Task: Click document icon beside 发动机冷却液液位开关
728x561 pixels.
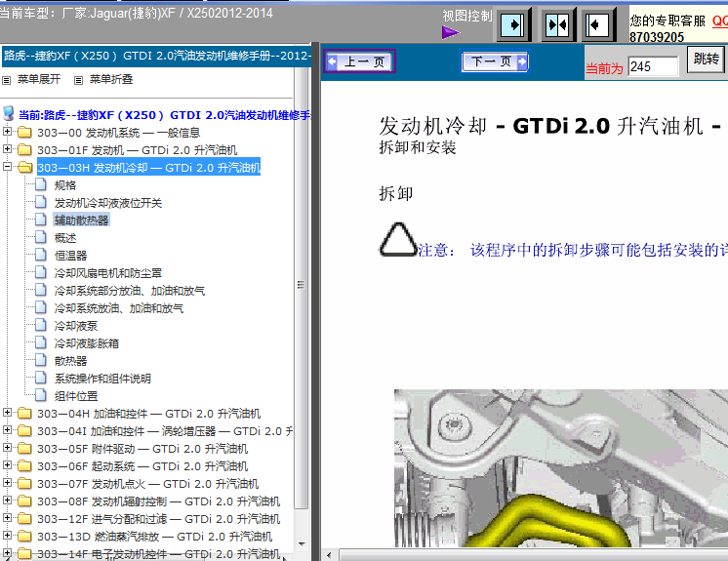Action: [41, 202]
